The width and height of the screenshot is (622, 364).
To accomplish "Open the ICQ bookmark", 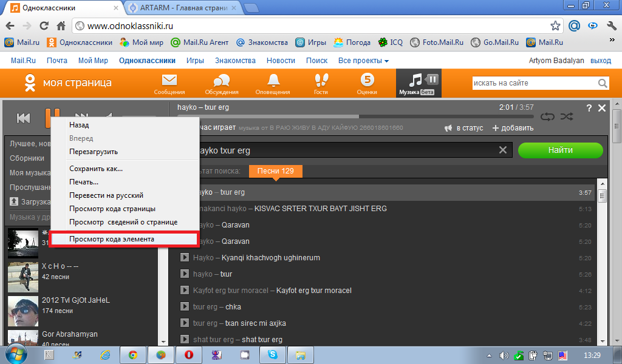I will pyautogui.click(x=391, y=42).
